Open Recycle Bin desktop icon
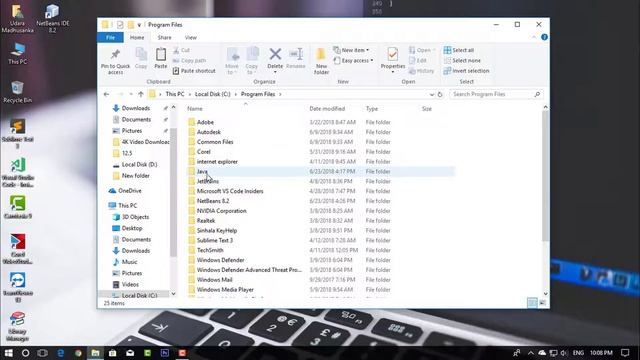This screenshot has width=640, height=360. pyautogui.click(x=17, y=91)
